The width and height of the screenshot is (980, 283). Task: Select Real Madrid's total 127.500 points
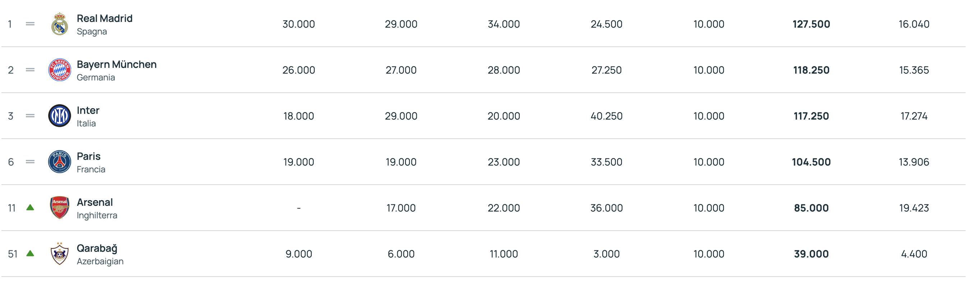(x=811, y=24)
